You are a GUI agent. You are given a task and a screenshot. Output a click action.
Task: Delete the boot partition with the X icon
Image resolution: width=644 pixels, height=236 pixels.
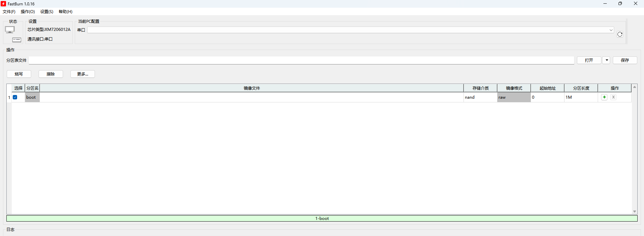pyautogui.click(x=613, y=97)
